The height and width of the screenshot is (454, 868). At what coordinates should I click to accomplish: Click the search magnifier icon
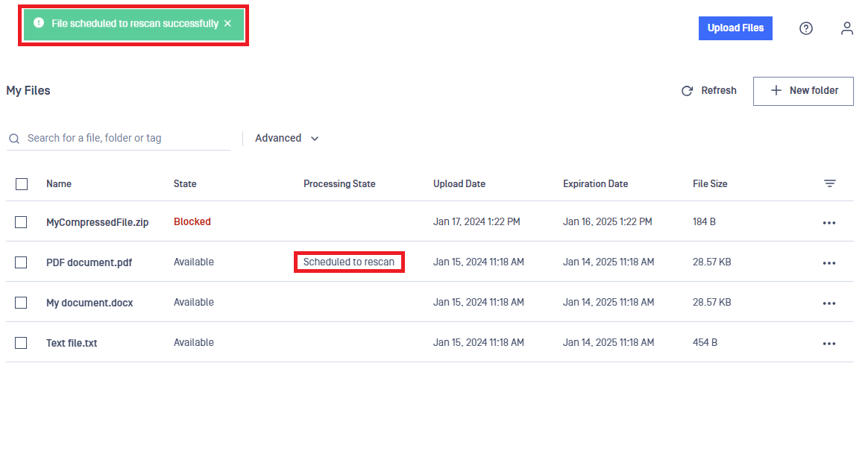(14, 139)
